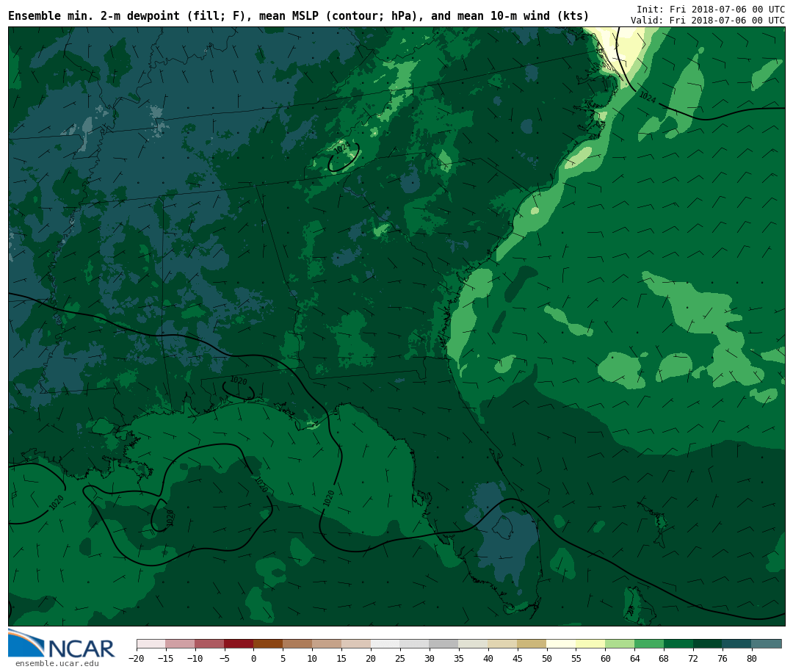This screenshot has height=672, width=793.
Task: Click the 1020 label on western Gulf contour
Action: [x=57, y=502]
